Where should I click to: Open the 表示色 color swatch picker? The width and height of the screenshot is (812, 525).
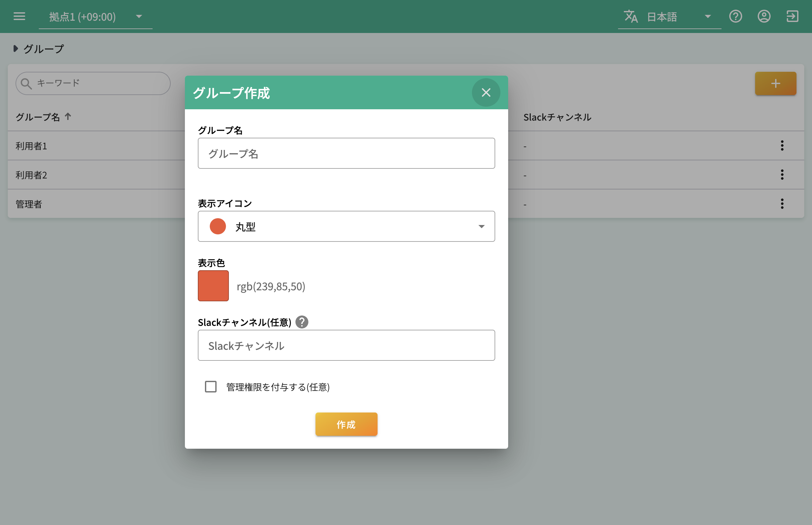[213, 286]
